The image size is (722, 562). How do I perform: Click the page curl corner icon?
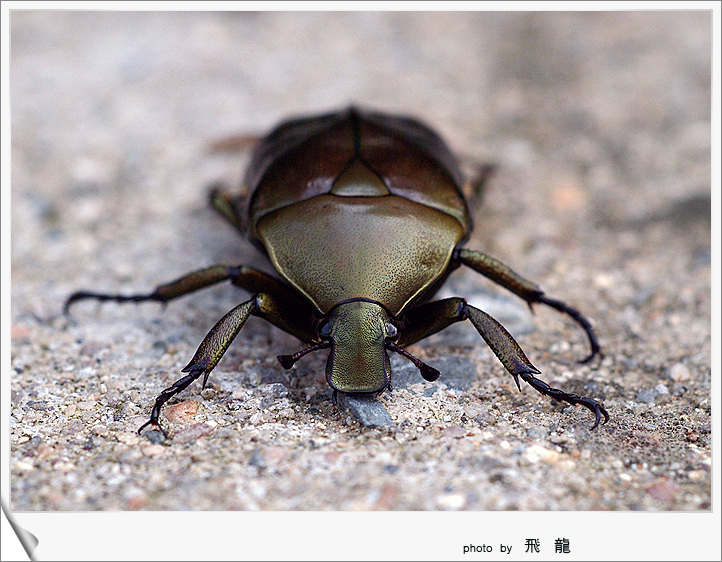[18, 535]
